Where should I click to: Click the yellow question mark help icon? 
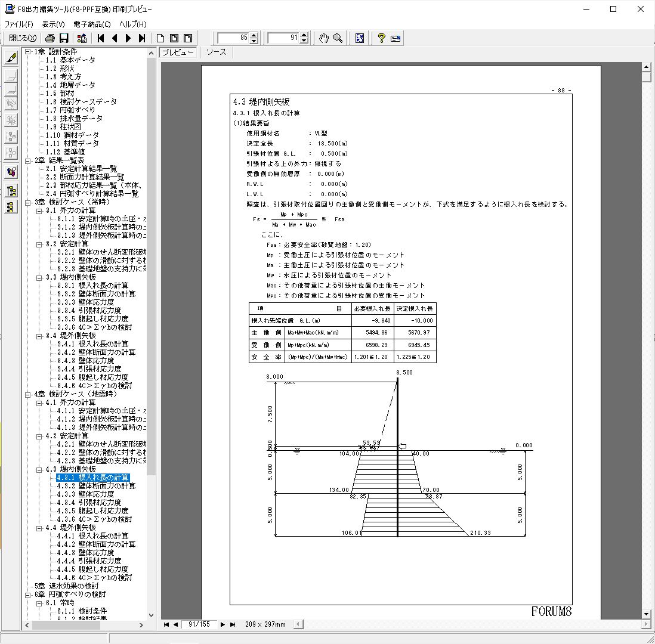(381, 38)
